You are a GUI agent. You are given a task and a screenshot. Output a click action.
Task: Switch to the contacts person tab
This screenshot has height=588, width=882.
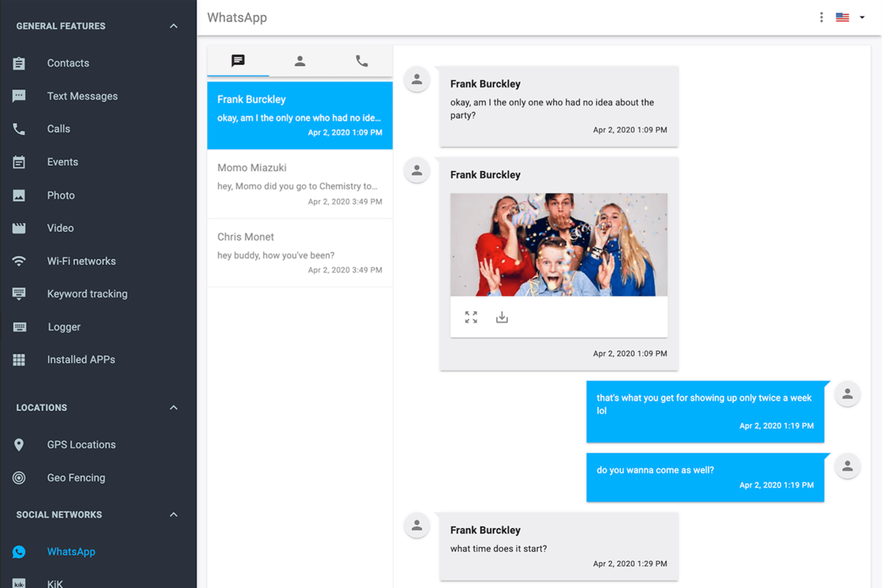(x=300, y=61)
